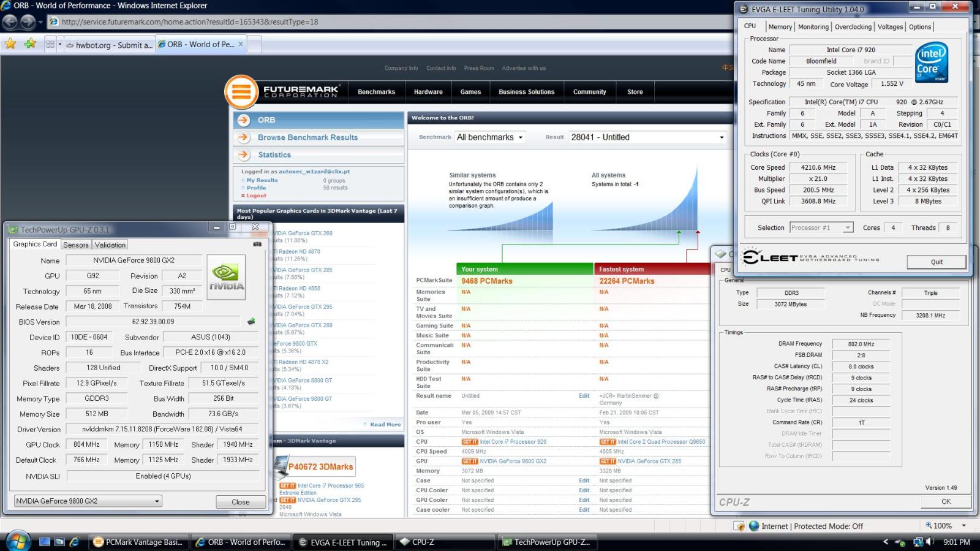Image resolution: width=980 pixels, height=551 pixels.
Task: Open the Business Solutions menu
Action: [x=526, y=92]
